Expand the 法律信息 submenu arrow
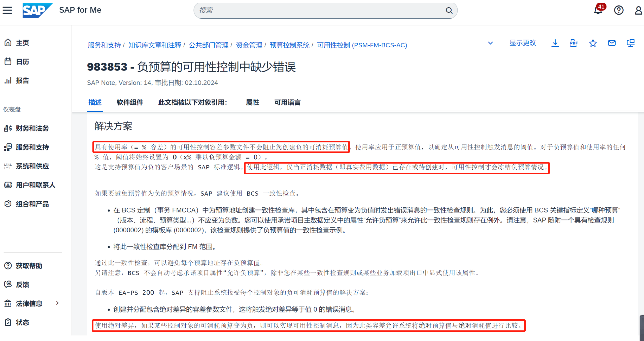The width and height of the screenshot is (644, 341). coord(57,303)
